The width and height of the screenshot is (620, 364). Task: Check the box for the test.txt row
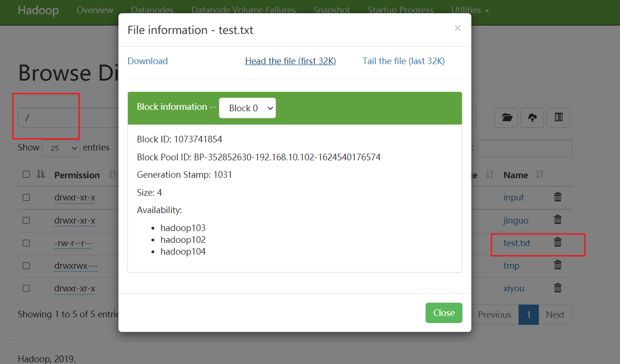click(26, 243)
